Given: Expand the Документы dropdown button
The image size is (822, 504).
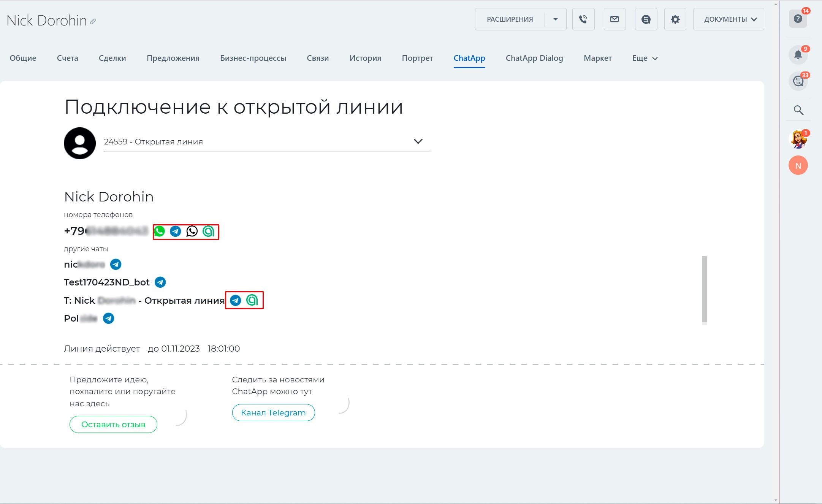Looking at the screenshot, I should 729,19.
